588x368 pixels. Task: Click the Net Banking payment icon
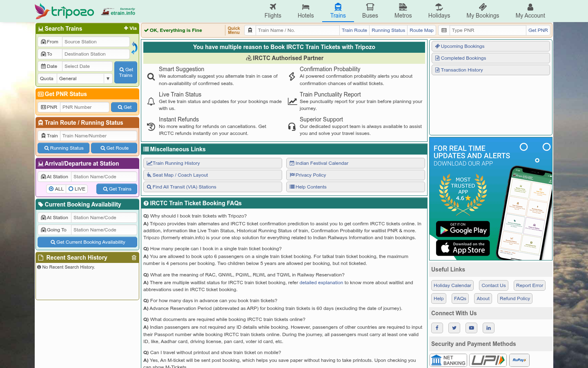coord(448,360)
